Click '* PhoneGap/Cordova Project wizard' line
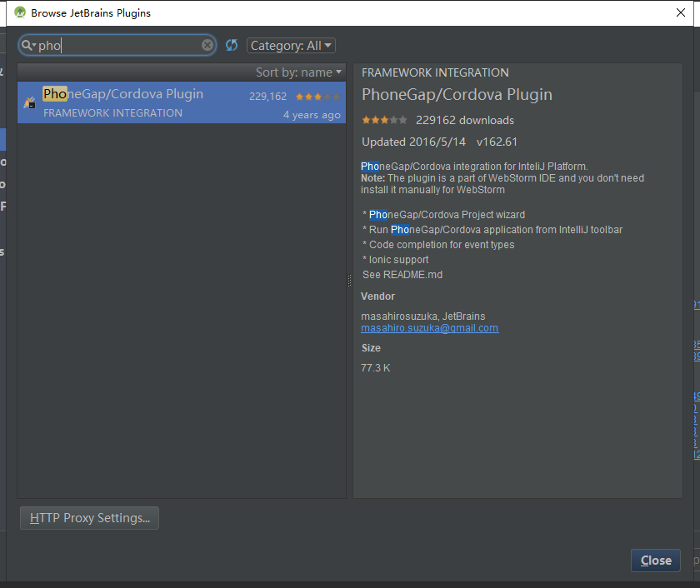 click(x=443, y=215)
